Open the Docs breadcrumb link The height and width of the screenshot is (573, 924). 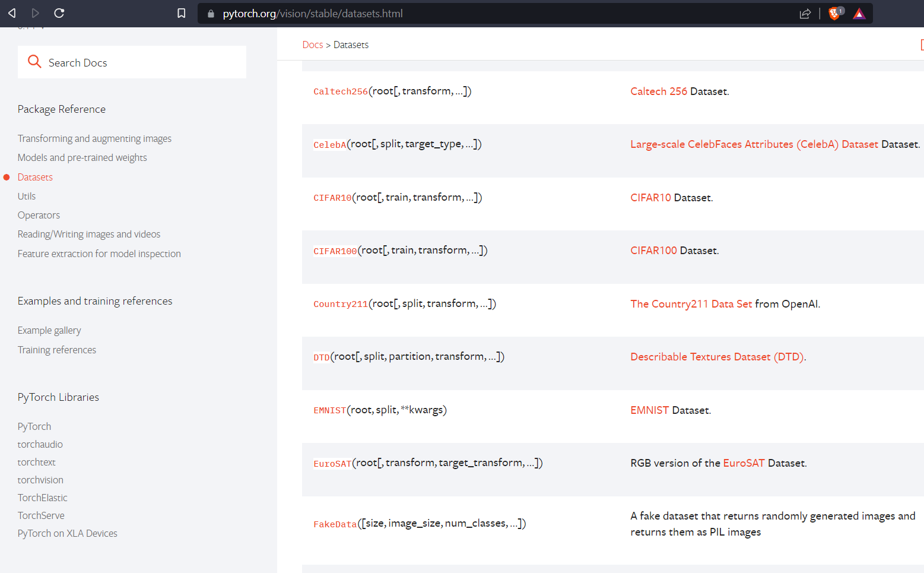312,44
